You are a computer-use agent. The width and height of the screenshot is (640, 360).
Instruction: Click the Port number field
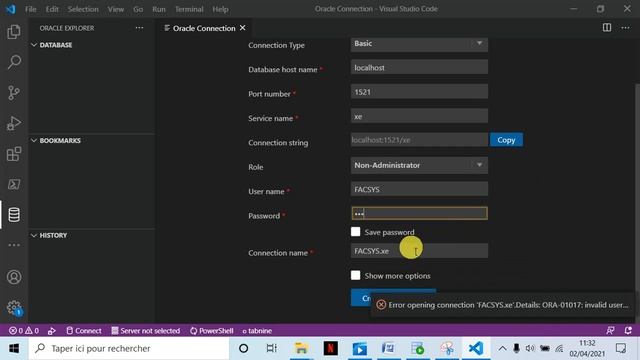point(419,92)
